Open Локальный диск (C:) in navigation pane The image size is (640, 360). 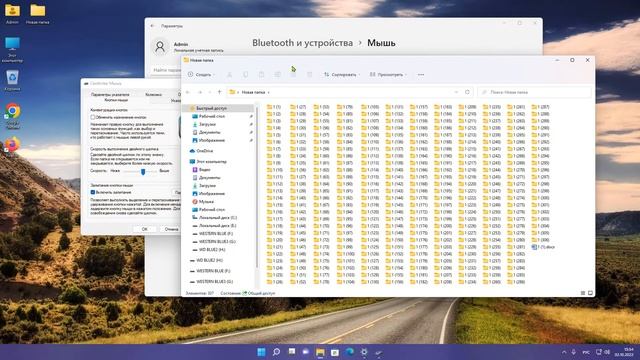click(x=218, y=218)
